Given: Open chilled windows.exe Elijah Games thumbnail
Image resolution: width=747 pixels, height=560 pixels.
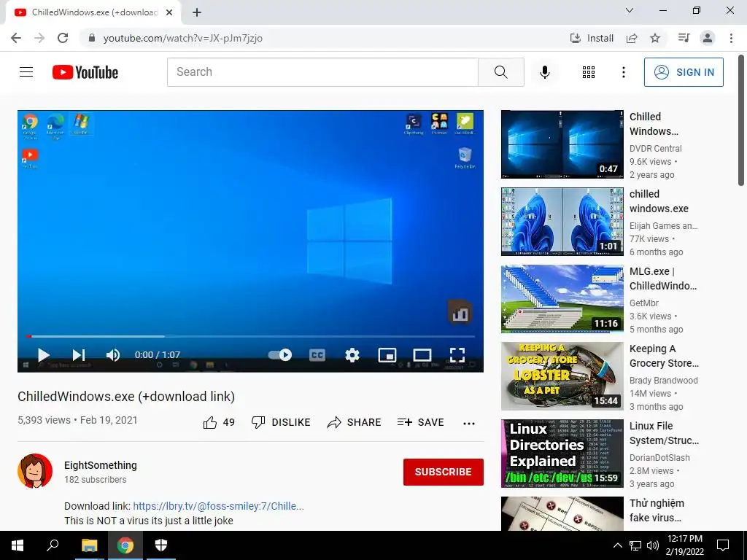Looking at the screenshot, I should click(562, 222).
